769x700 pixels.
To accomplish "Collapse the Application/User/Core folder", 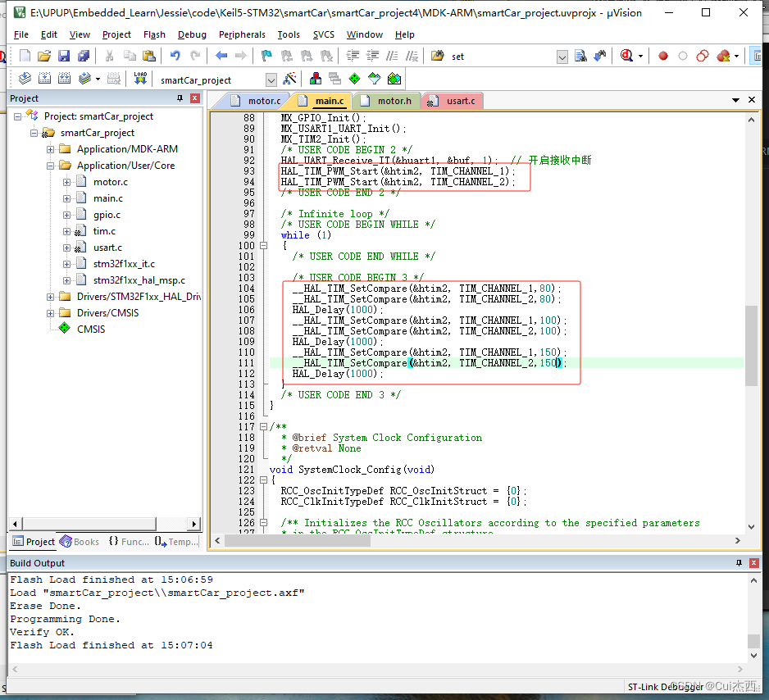I will (x=51, y=166).
